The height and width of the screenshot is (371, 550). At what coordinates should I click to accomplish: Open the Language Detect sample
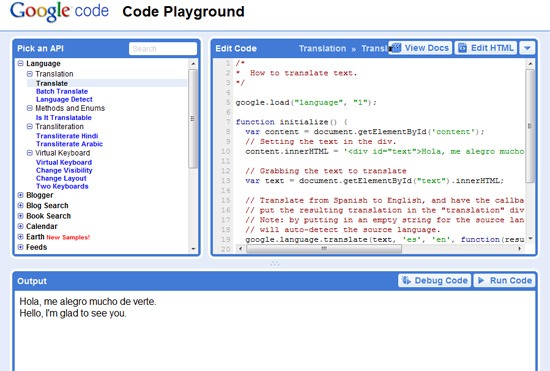[64, 99]
